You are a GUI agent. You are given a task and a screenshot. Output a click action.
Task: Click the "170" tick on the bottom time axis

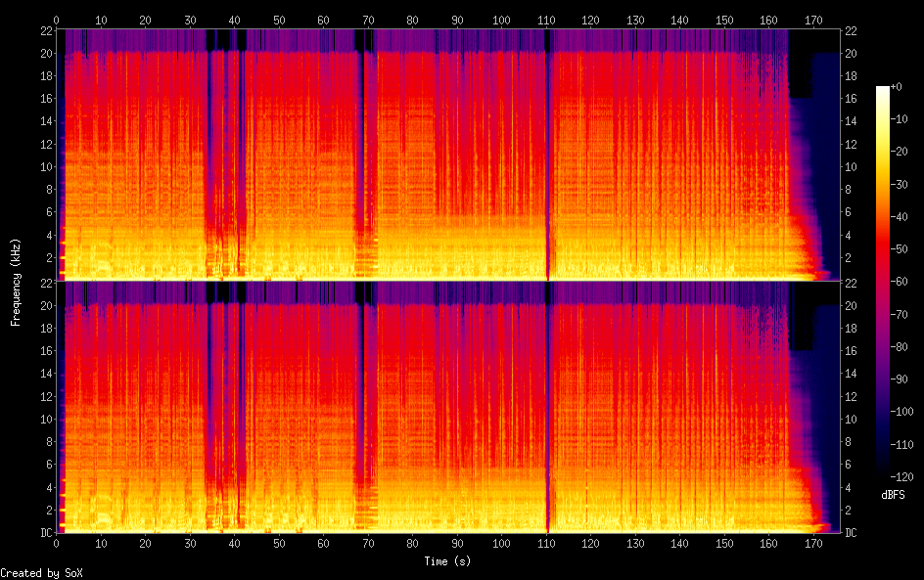coord(813,543)
